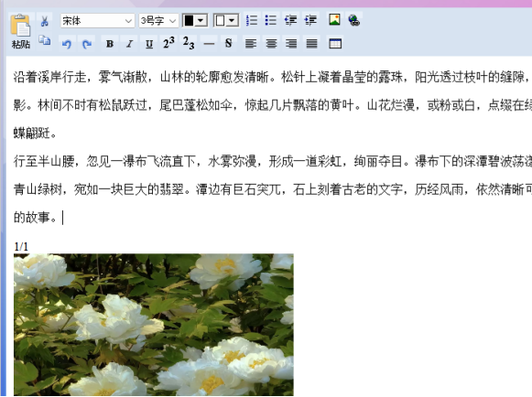The width and height of the screenshot is (532, 397).
Task: Apply subscript formatting
Action: coord(189,43)
